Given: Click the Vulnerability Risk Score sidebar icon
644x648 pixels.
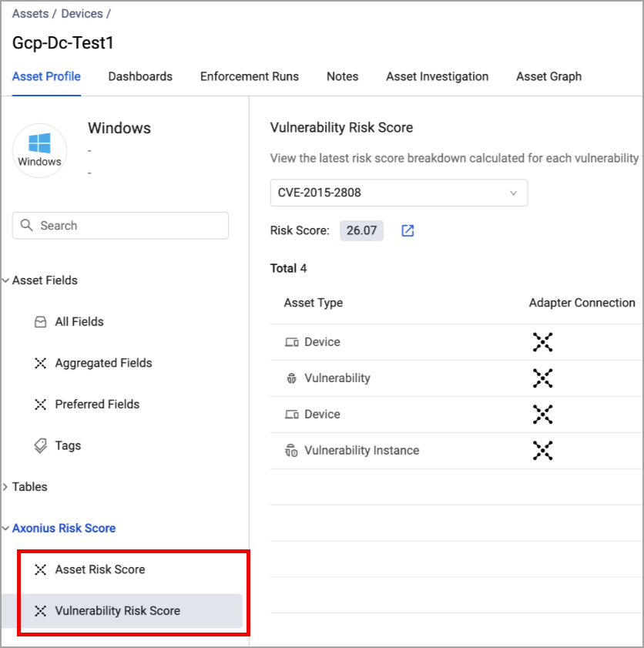Looking at the screenshot, I should (x=41, y=611).
